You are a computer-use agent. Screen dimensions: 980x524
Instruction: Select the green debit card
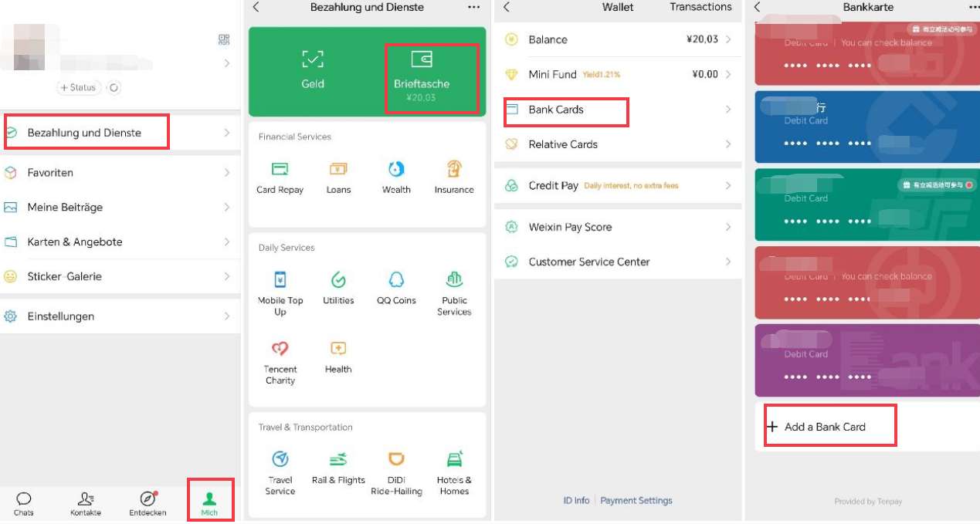pyautogui.click(x=867, y=205)
